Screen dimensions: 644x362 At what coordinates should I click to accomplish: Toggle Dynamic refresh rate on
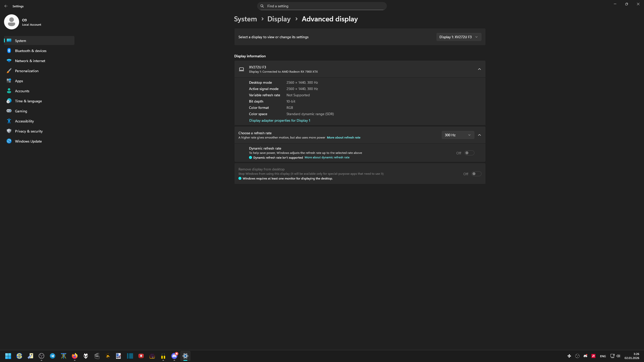click(x=469, y=153)
